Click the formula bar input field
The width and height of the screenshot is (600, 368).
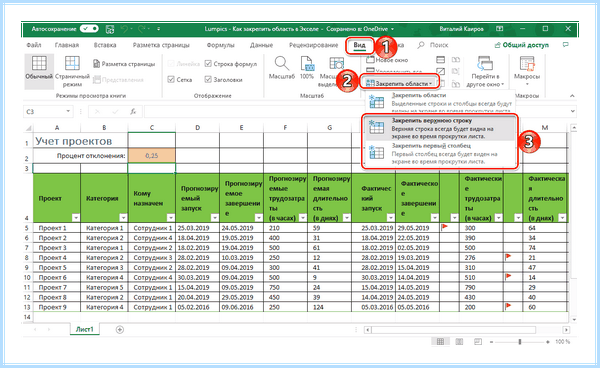coord(357,112)
